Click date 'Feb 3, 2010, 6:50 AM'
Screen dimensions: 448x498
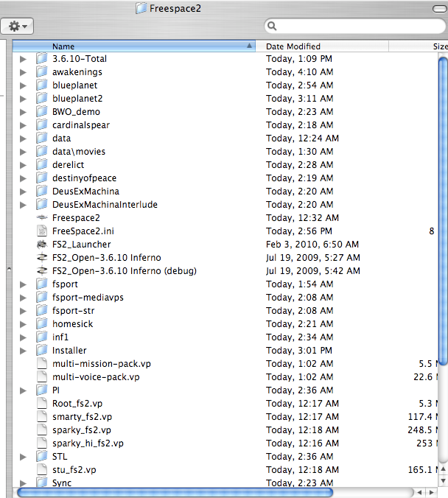coord(312,245)
